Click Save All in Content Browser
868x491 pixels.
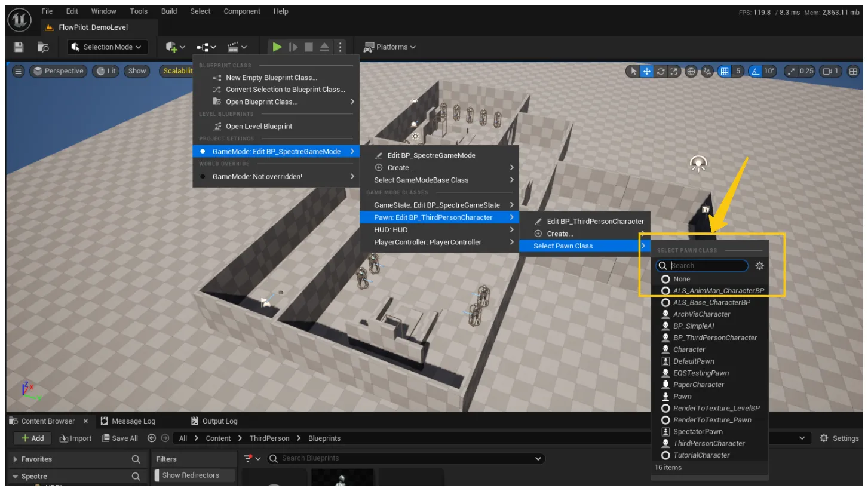click(120, 438)
